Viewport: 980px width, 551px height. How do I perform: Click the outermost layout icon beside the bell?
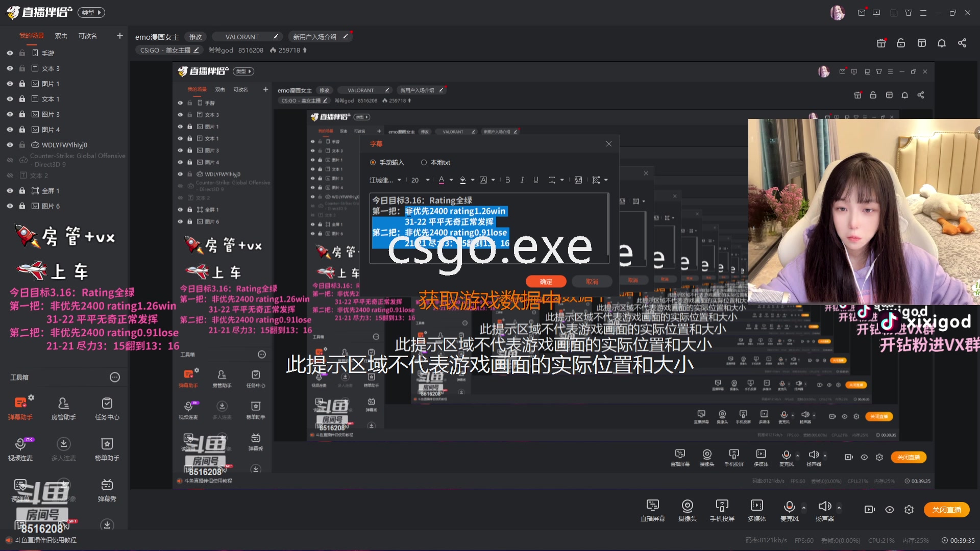921,43
